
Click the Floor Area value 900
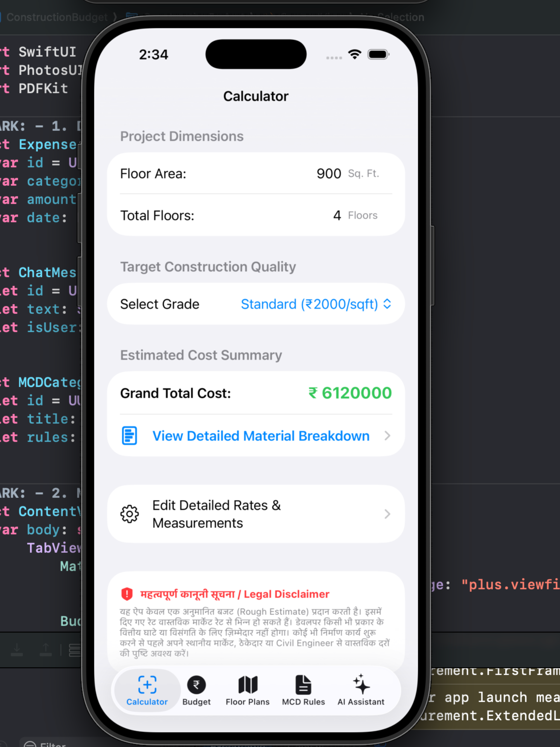pos(329,174)
